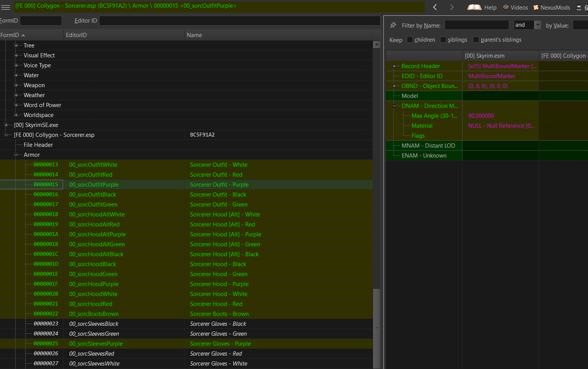Expand OBND - Object Bounds row

[x=394, y=86]
